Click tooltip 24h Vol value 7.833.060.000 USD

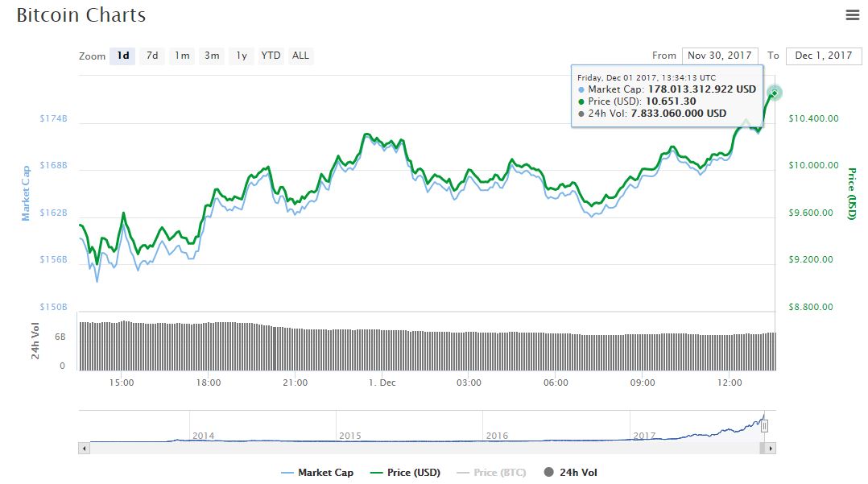(x=679, y=114)
